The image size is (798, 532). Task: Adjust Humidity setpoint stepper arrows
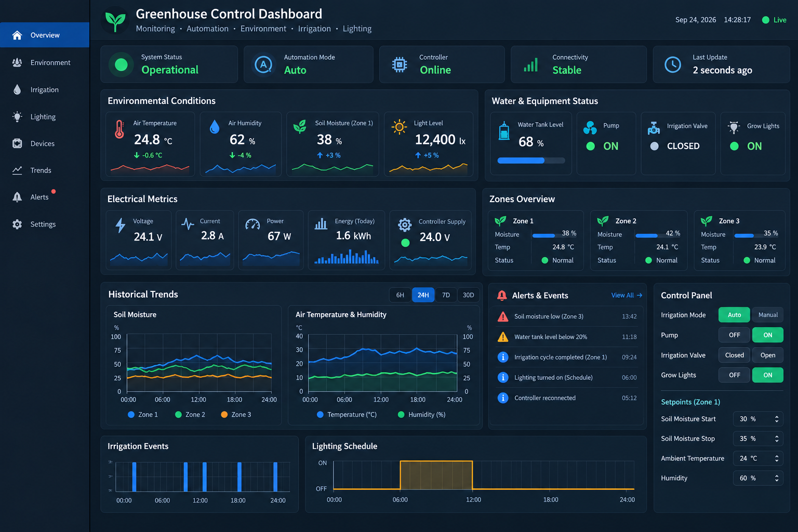pos(777,478)
